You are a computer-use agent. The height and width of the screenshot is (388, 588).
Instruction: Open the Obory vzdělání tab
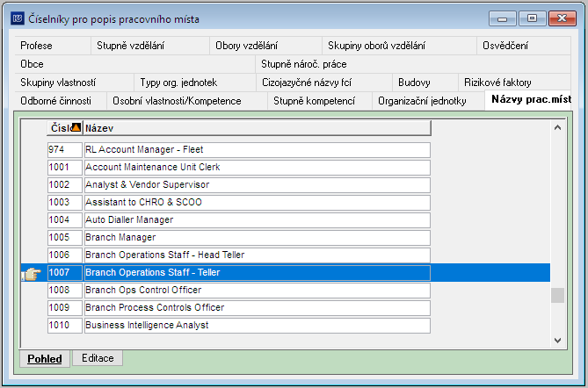point(265,46)
